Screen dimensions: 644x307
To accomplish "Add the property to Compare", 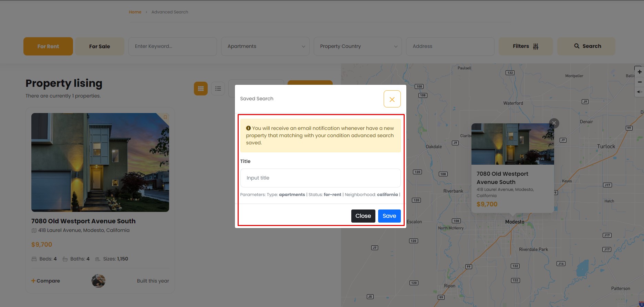I will click(x=45, y=281).
